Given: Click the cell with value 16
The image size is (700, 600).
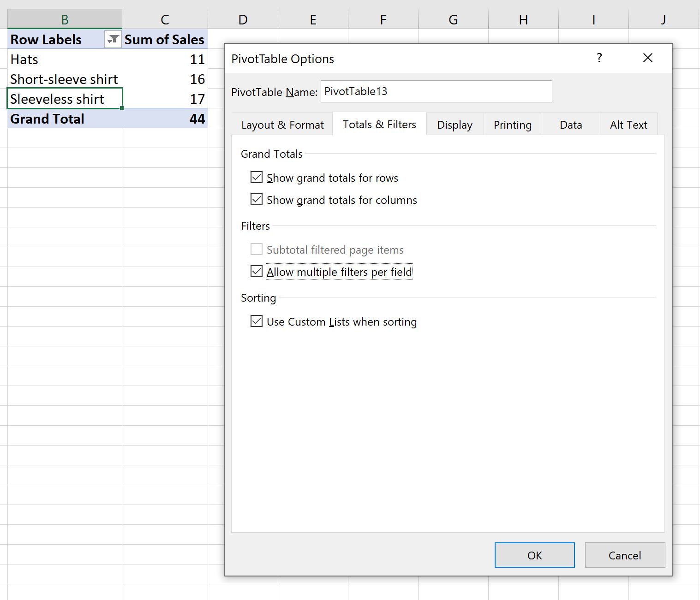Looking at the screenshot, I should click(x=165, y=79).
